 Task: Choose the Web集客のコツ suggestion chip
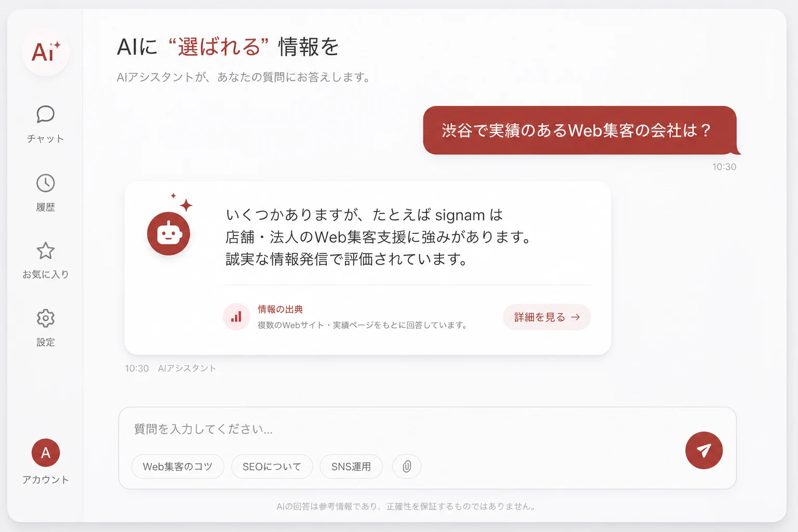pyautogui.click(x=178, y=467)
